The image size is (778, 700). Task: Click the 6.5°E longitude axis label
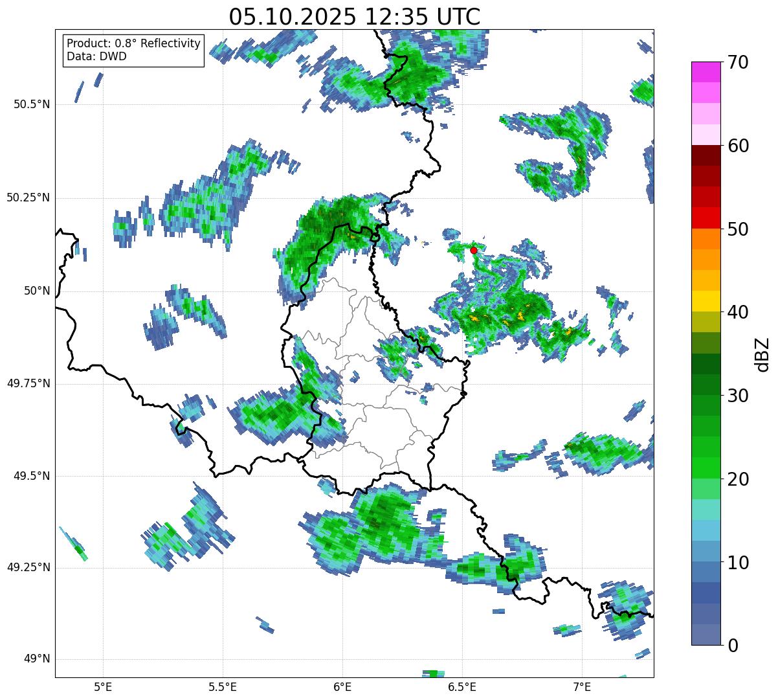click(462, 686)
